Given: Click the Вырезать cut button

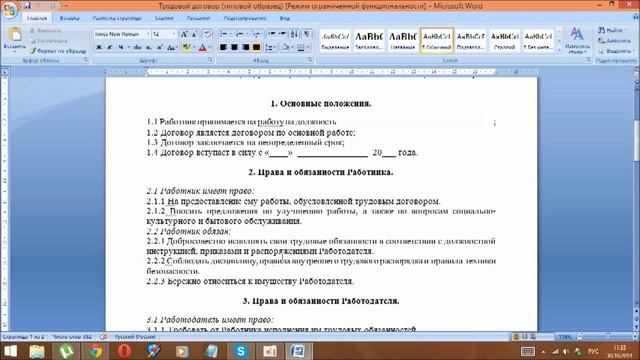Looking at the screenshot, I should [x=46, y=31].
